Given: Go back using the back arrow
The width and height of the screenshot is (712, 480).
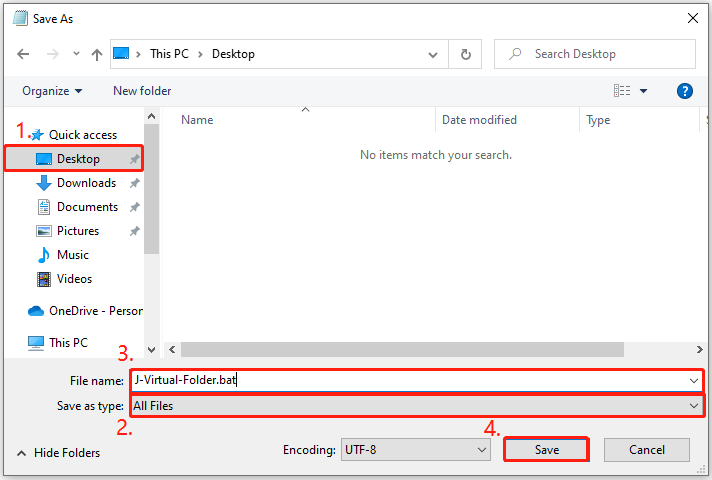Looking at the screenshot, I should pos(23,54).
